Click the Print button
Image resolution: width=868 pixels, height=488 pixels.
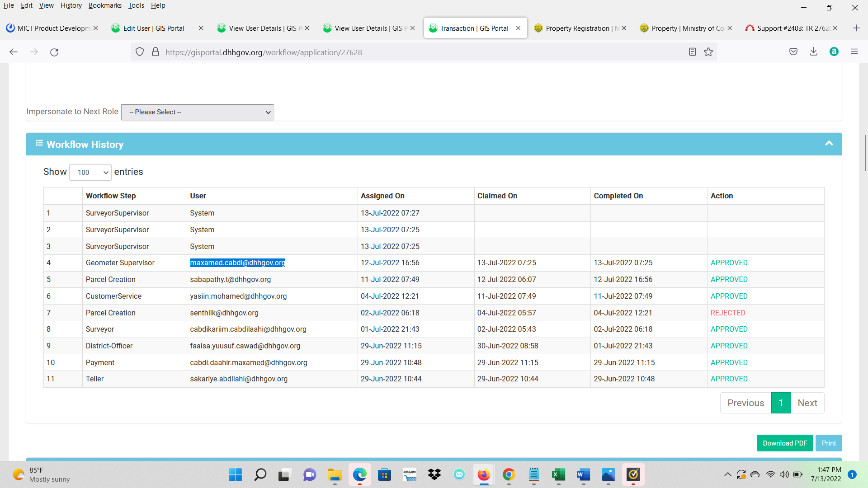coord(829,443)
